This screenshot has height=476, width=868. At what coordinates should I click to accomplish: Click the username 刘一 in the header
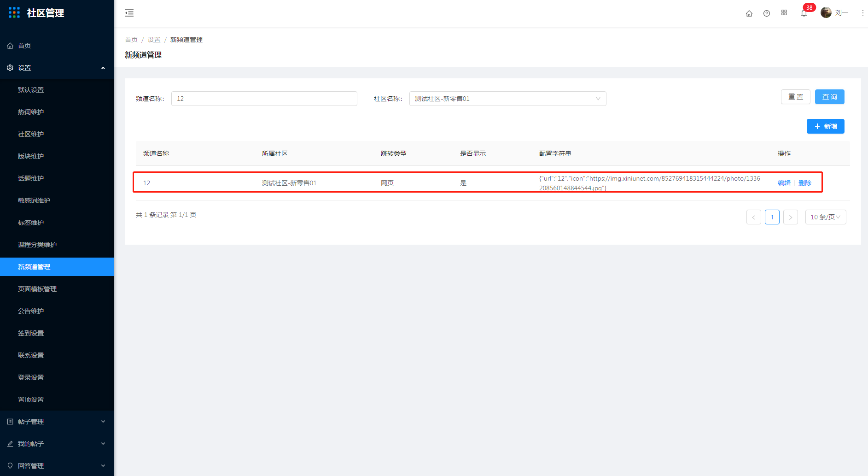[x=842, y=13]
